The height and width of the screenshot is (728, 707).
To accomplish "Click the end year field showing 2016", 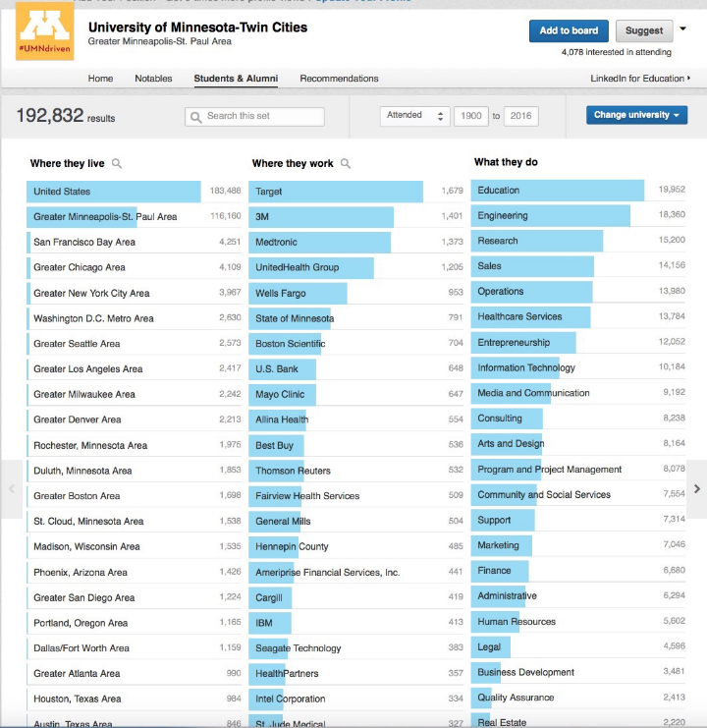I will (x=521, y=116).
